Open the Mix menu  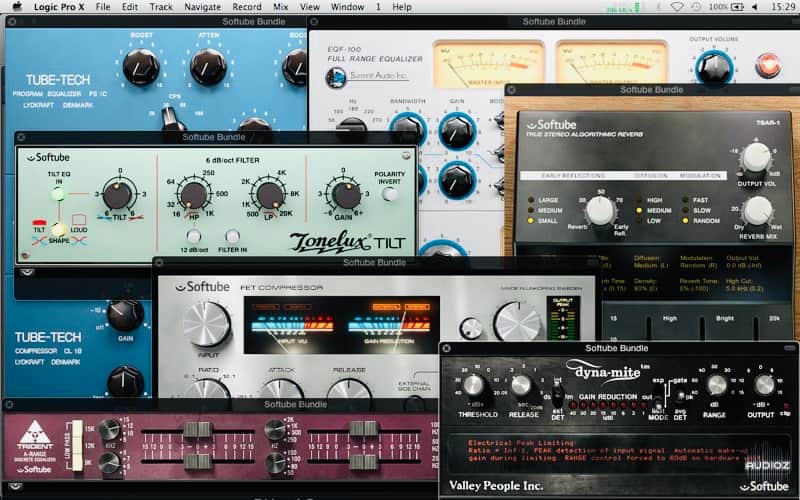[x=280, y=7]
